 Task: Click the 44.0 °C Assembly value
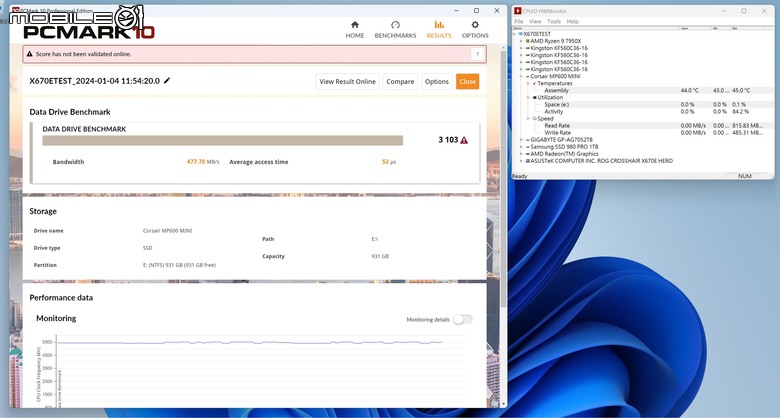click(689, 91)
